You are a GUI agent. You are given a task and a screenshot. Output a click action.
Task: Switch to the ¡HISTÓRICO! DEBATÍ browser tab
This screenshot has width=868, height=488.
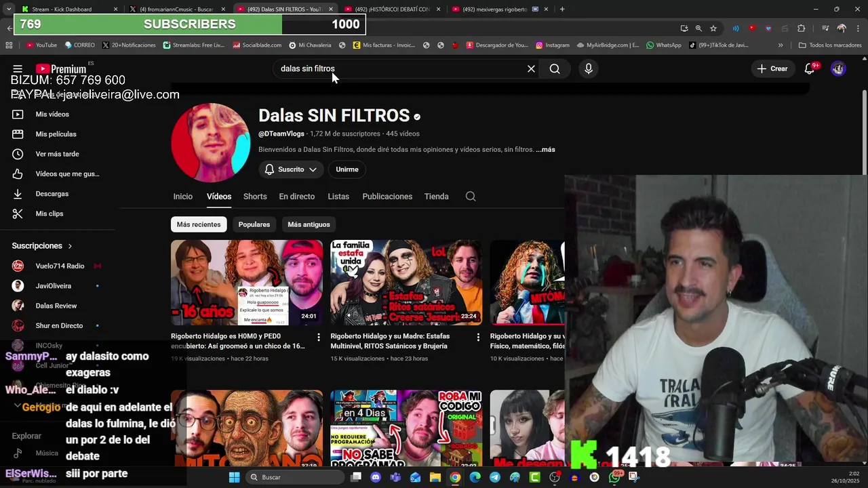pos(394,9)
